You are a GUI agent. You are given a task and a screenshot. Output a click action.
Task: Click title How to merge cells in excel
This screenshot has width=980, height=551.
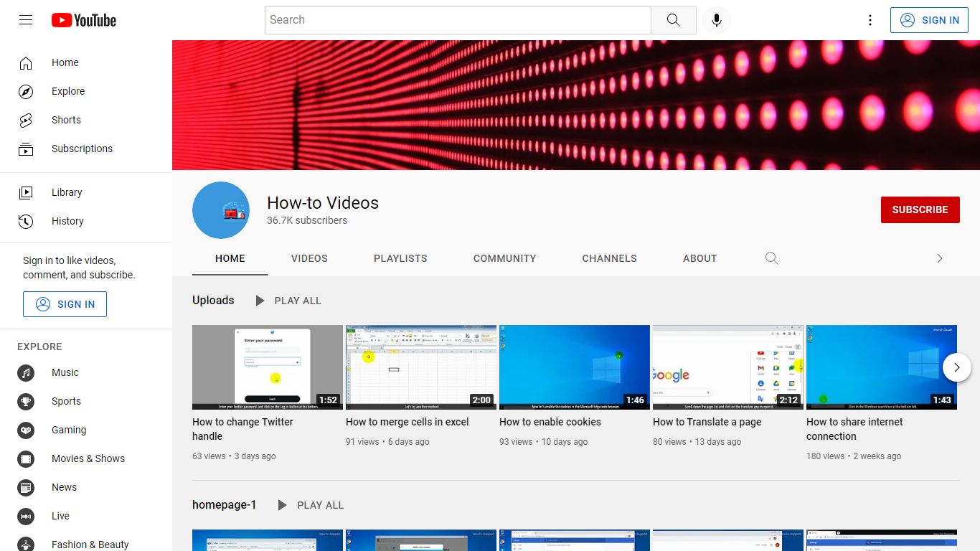[407, 422]
